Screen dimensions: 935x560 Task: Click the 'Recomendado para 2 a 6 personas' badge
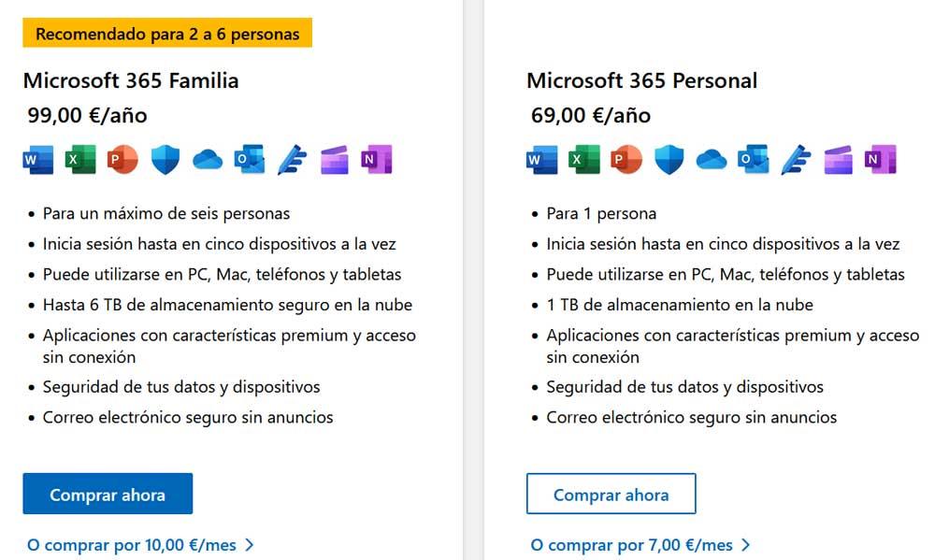[x=167, y=35]
